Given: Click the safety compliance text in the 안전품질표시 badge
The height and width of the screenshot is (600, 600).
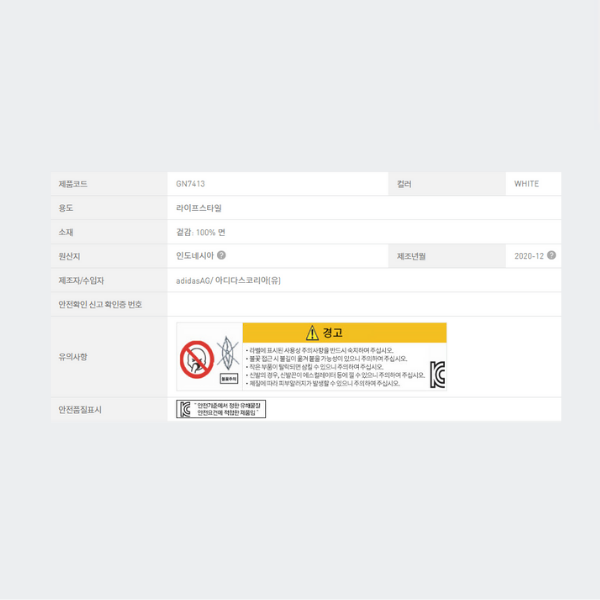Looking at the screenshot, I should [x=228, y=408].
